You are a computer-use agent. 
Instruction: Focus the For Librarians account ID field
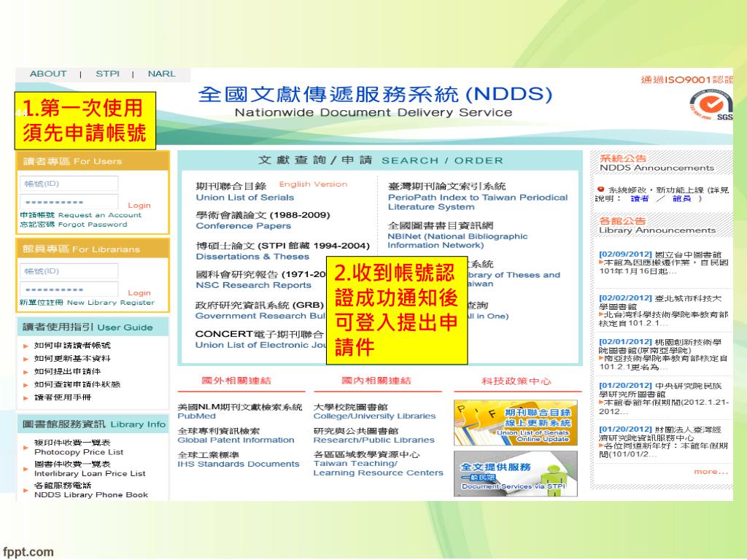pyautogui.click(x=69, y=271)
